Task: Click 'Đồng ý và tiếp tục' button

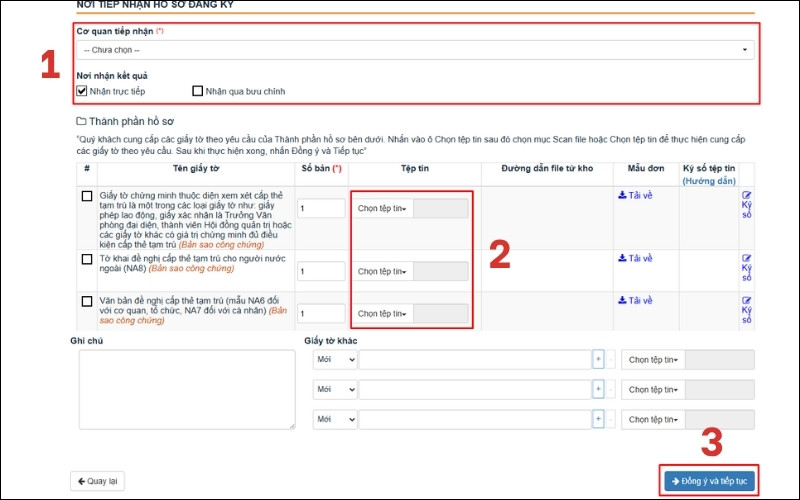Action: pyautogui.click(x=708, y=481)
